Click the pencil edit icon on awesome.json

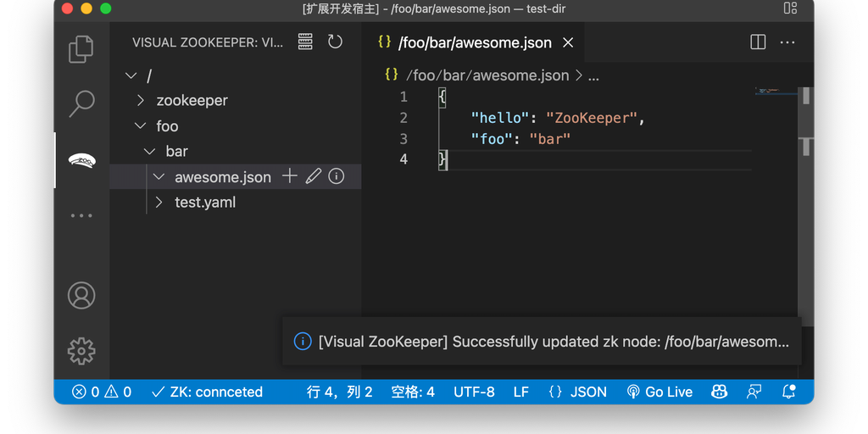pyautogui.click(x=313, y=176)
